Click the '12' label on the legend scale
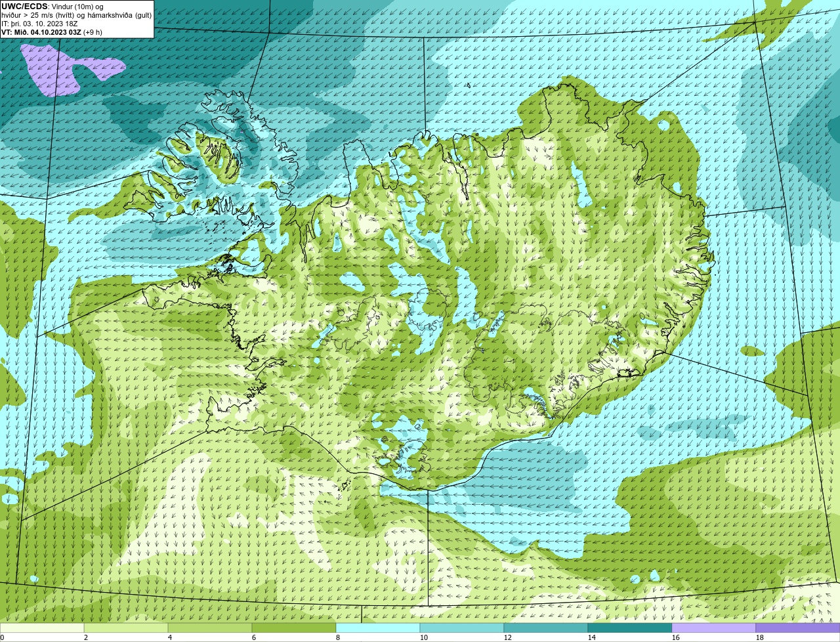The image size is (840, 642). coord(508,637)
